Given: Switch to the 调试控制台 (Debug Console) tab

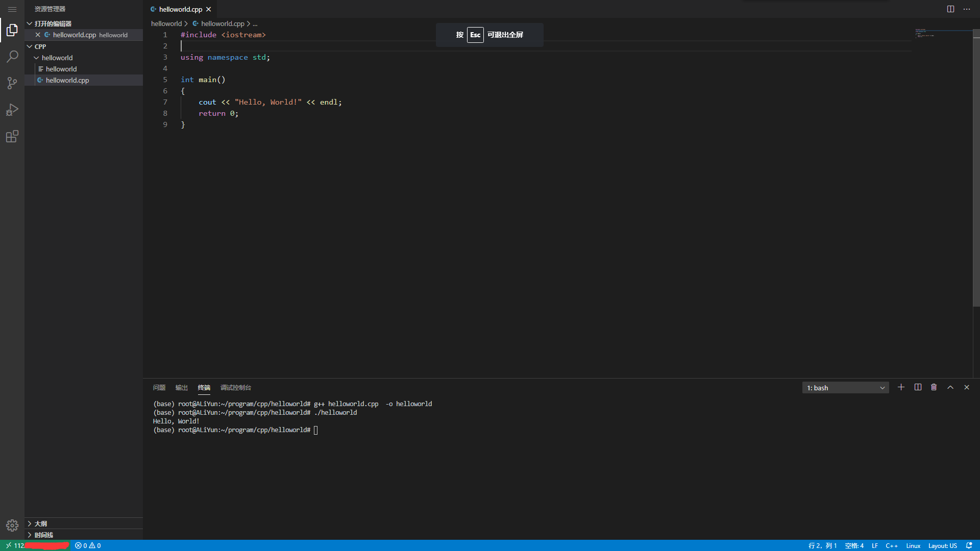Looking at the screenshot, I should point(236,388).
